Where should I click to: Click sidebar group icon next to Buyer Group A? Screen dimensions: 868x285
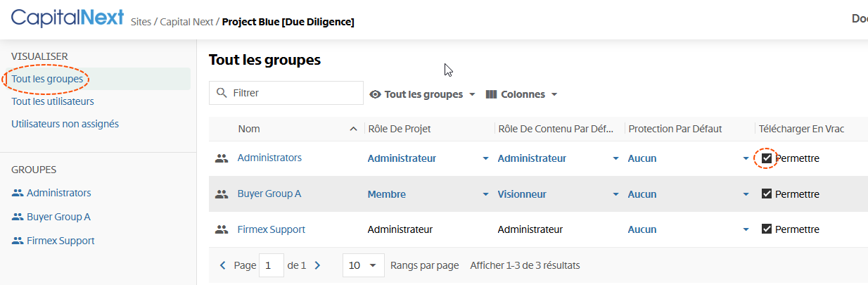click(18, 217)
